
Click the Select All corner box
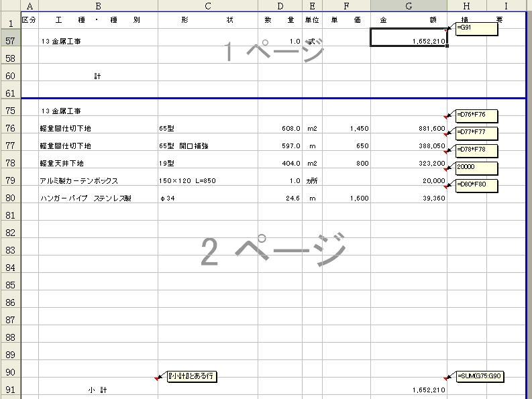point(10,6)
